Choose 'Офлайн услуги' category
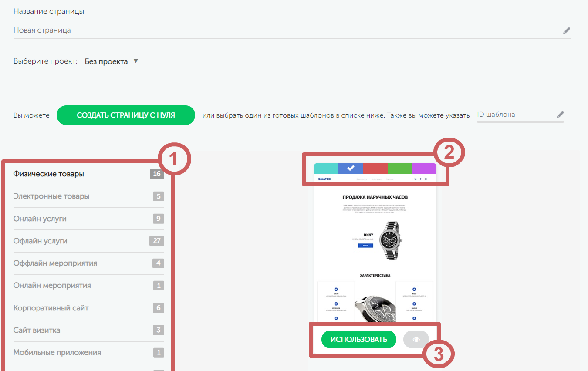Screen dimensions: 588x371 41,241
